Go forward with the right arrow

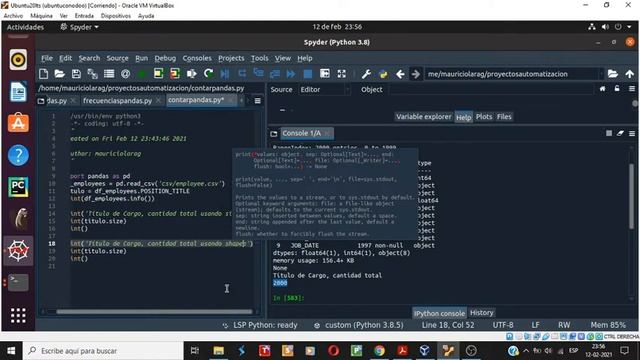pos(416,74)
